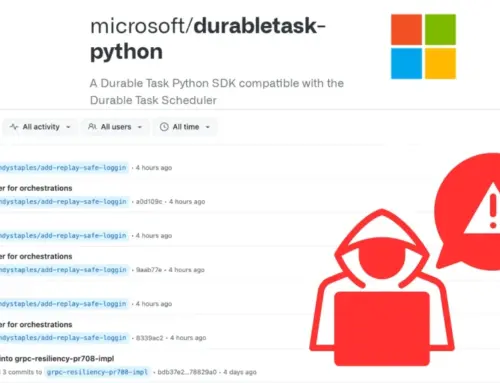Open add-replay-safe-loggin branch beside 8339ac2

(63, 338)
